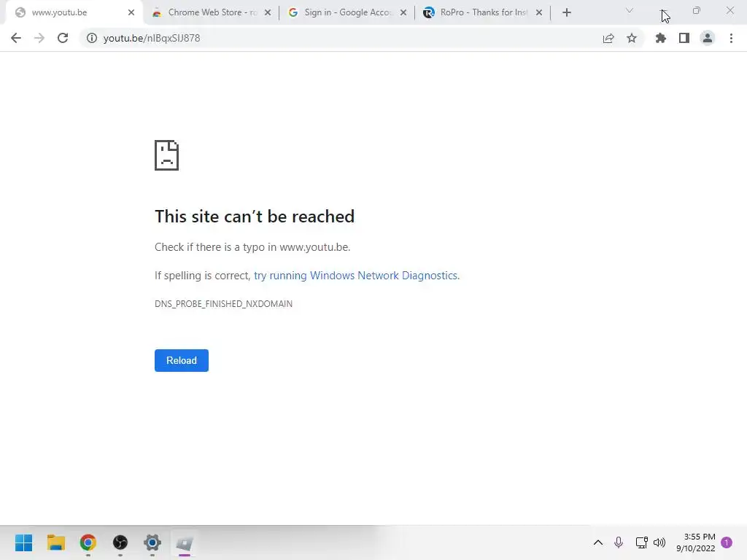This screenshot has width=747, height=560.
Task: Switch to Chrome Web Store tab
Action: (211, 13)
